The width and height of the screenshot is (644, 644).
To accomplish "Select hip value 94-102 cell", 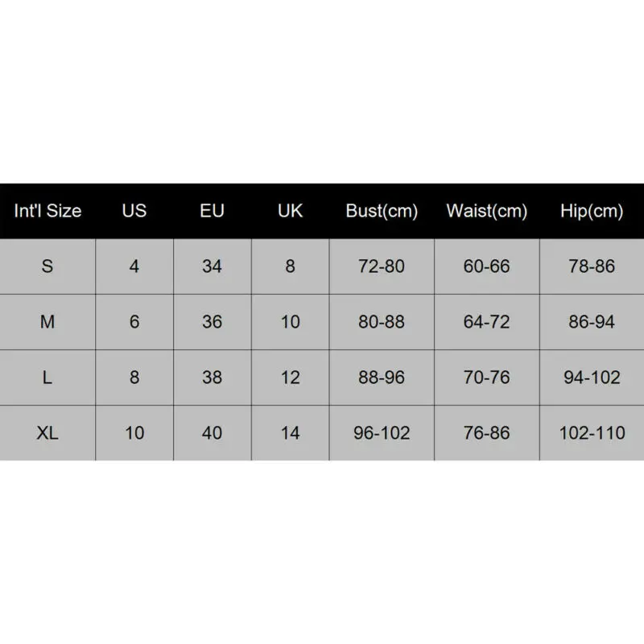I will coord(592,378).
